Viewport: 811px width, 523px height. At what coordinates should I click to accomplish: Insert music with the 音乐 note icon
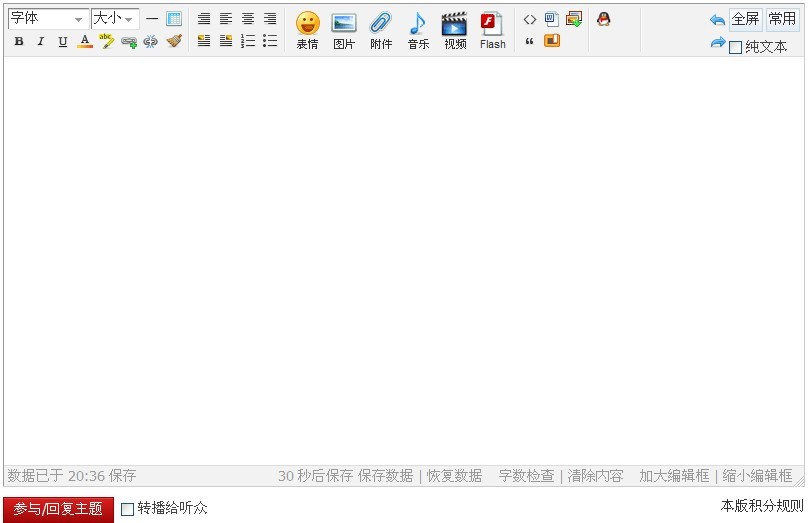point(418,30)
